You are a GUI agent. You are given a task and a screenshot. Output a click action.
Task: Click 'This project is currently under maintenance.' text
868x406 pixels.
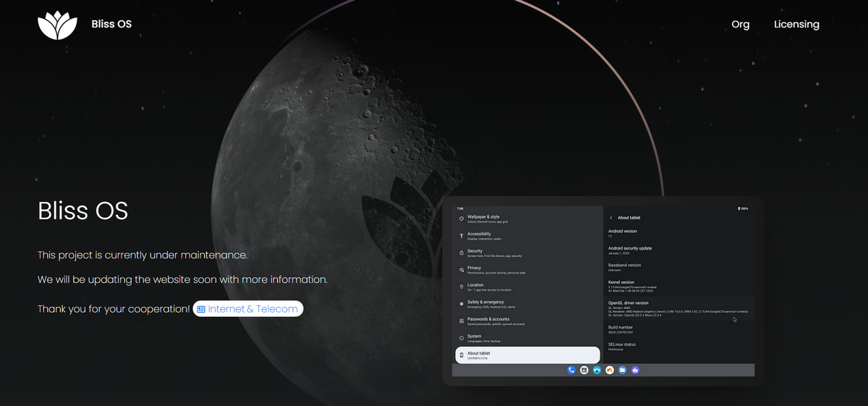pyautogui.click(x=142, y=255)
